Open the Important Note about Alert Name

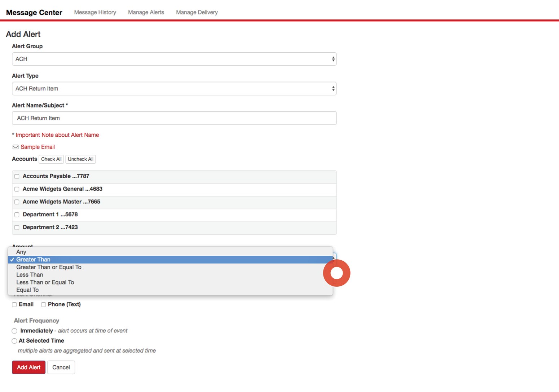tap(58, 135)
